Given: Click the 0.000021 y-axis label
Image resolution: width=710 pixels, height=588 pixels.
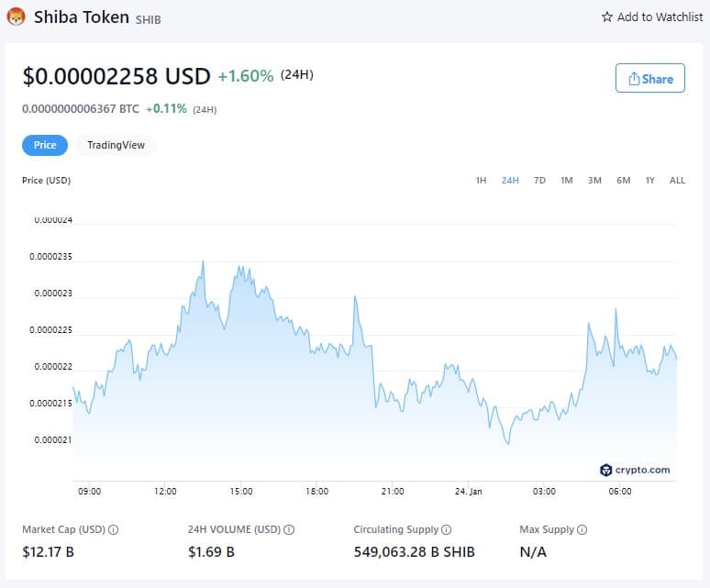Looking at the screenshot, I should click(x=53, y=439).
